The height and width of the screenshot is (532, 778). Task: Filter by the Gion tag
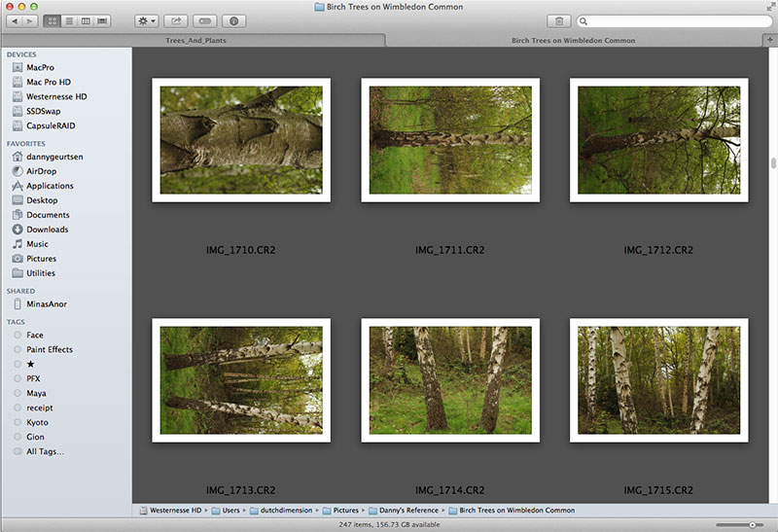point(35,437)
